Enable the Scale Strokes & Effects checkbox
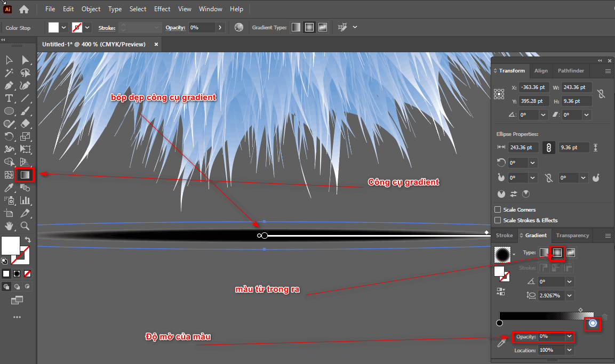 pos(498,220)
